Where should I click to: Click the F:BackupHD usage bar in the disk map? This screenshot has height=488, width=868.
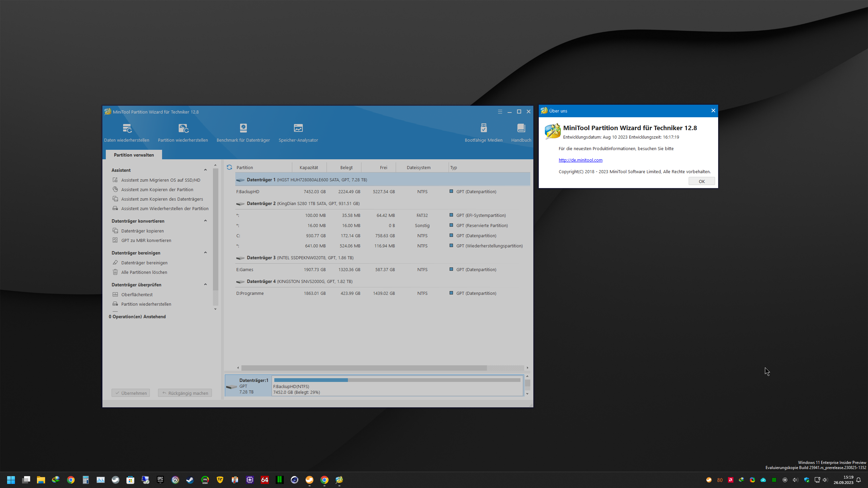[397, 380]
